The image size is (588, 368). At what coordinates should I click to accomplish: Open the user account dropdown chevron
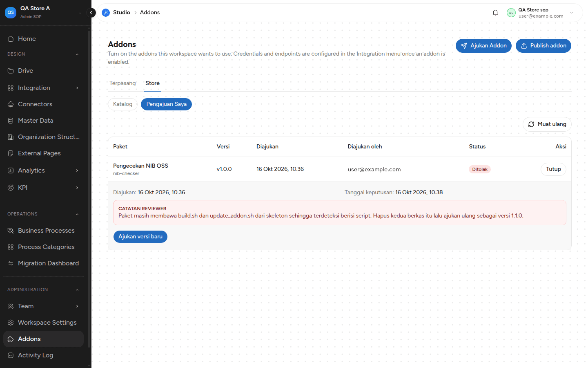pyautogui.click(x=572, y=13)
